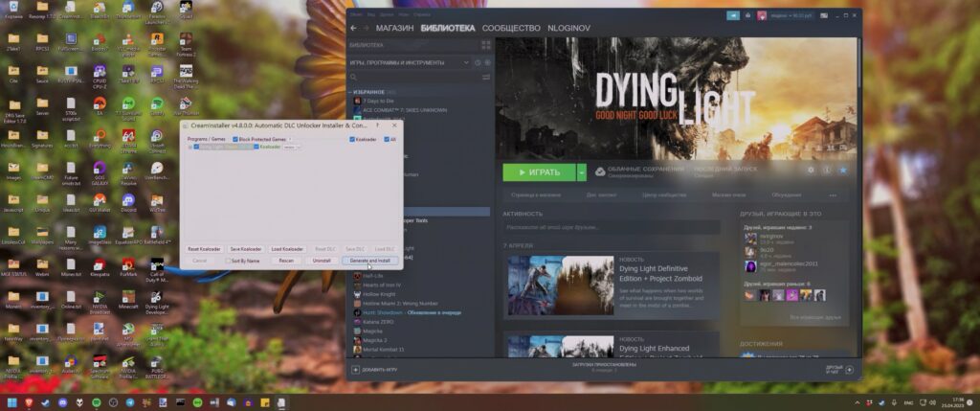Screen dimensions: 980x411
Task: Select Hollow Knight in library list
Action: pyautogui.click(x=379, y=294)
